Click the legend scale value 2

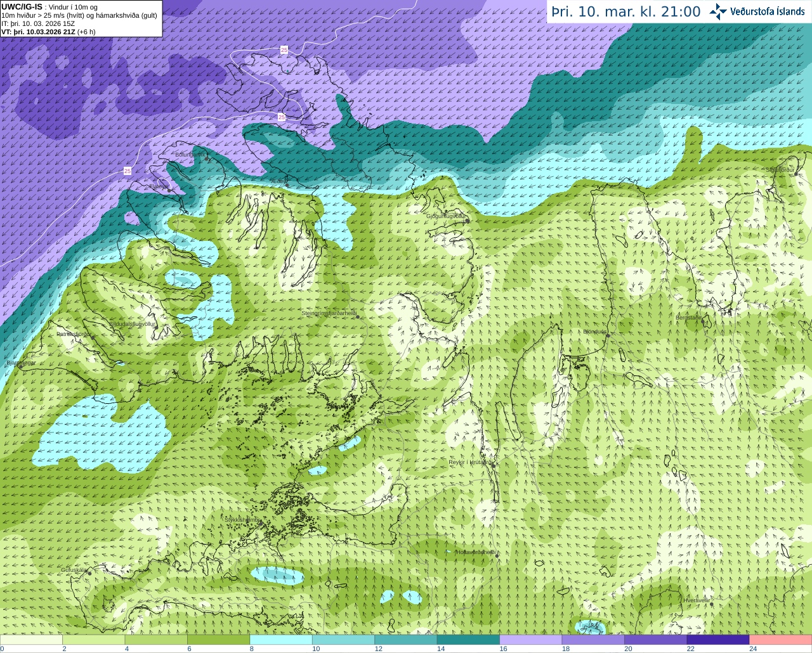pos(64,649)
